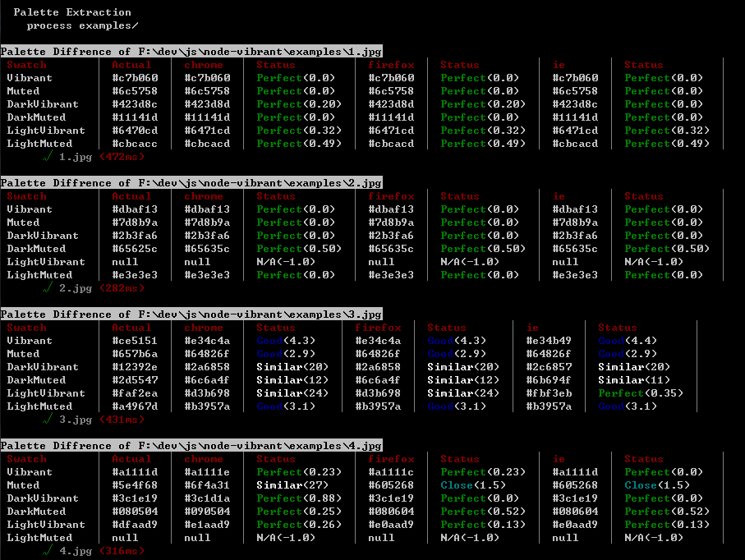
Task: Click the '(316ms)' timing value
Action: [122, 551]
